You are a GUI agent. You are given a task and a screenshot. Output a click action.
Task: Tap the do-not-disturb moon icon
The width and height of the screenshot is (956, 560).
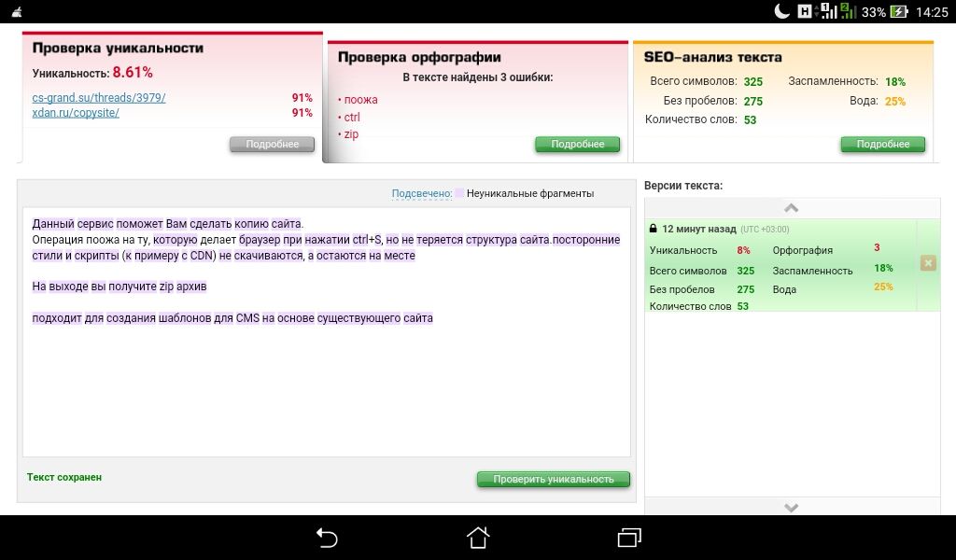[x=781, y=12]
